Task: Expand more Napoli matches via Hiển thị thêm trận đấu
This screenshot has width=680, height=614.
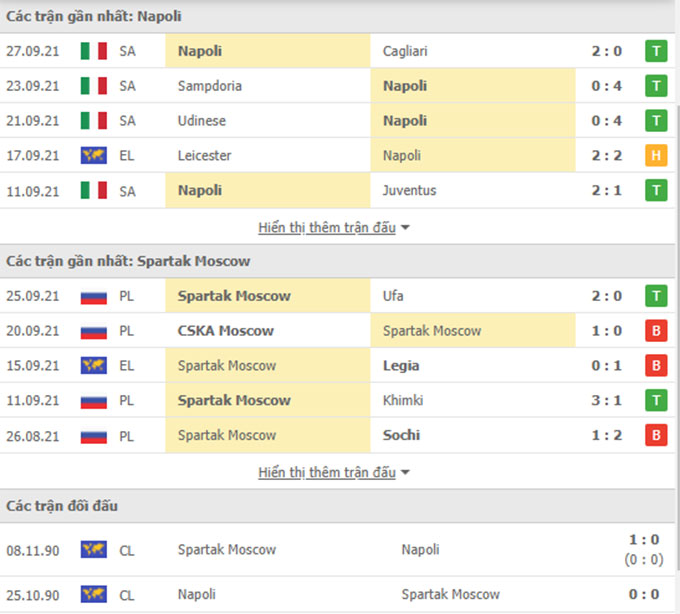Action: coord(327,228)
